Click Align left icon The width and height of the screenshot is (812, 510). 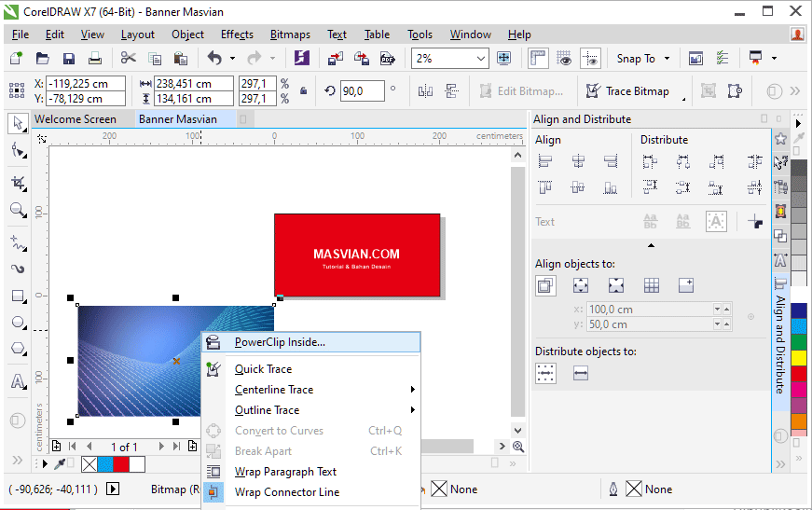coord(545,161)
